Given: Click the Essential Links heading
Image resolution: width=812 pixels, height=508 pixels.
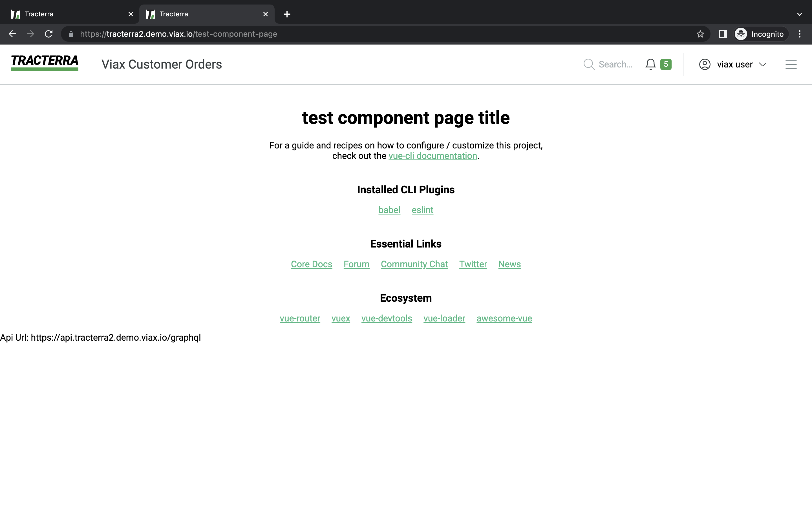Looking at the screenshot, I should 406,244.
